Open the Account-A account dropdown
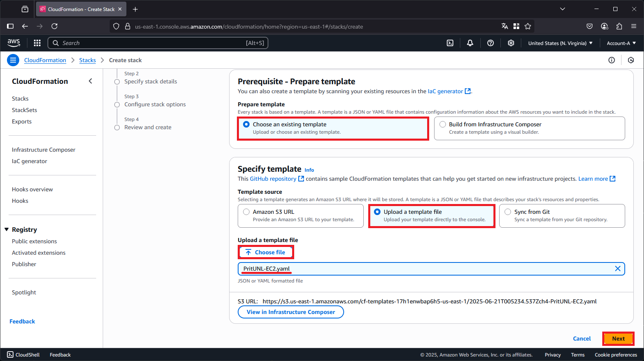The height and width of the screenshot is (361, 644). click(621, 43)
